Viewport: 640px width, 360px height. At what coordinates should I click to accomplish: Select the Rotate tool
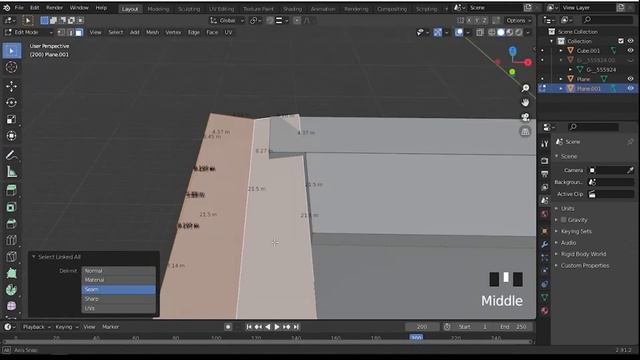[x=11, y=102]
